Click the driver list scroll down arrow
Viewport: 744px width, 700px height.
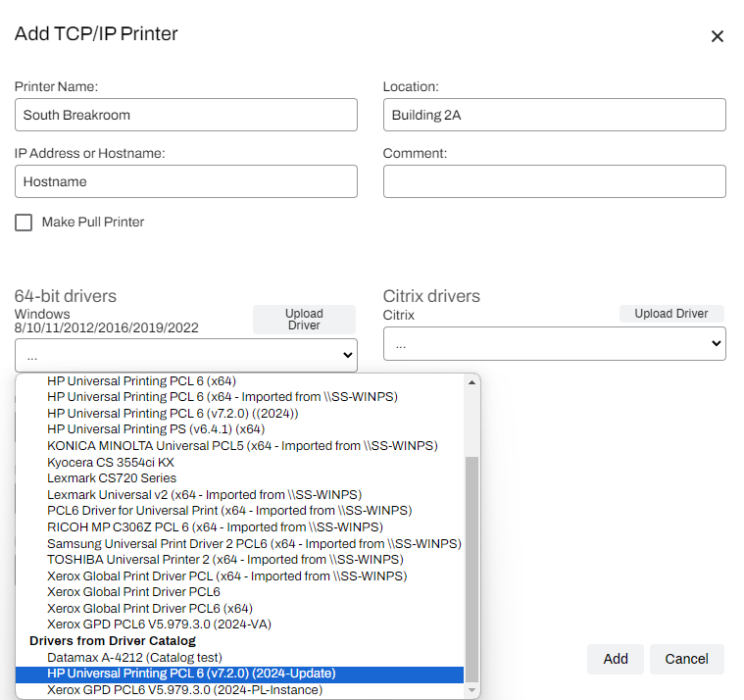471,690
